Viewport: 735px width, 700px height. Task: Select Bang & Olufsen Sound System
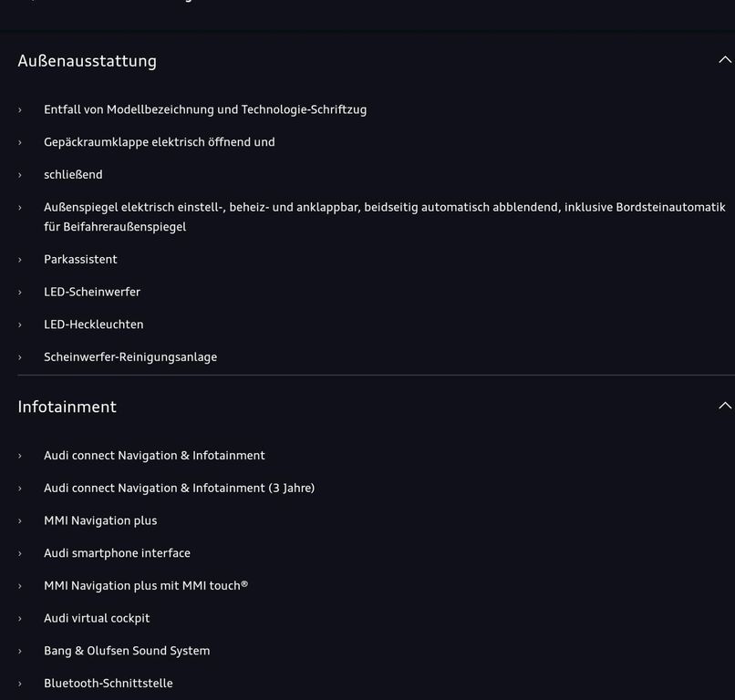coord(127,651)
